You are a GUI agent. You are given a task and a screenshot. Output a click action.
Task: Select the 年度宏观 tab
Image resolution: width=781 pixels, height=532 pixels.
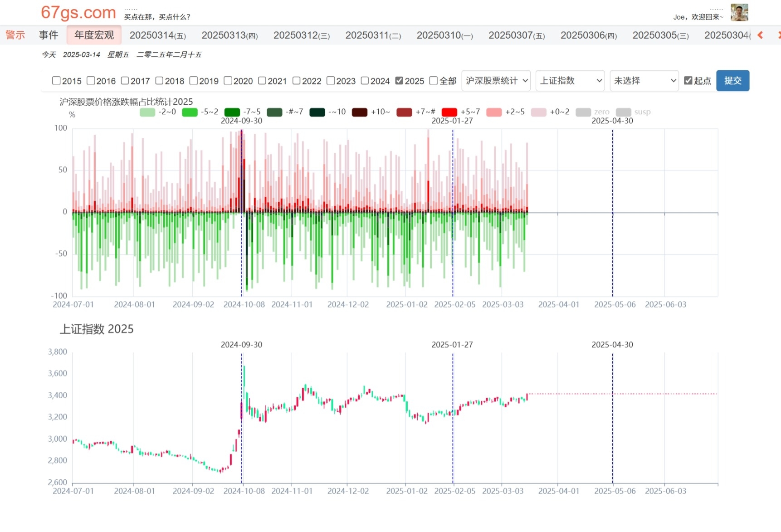click(94, 35)
